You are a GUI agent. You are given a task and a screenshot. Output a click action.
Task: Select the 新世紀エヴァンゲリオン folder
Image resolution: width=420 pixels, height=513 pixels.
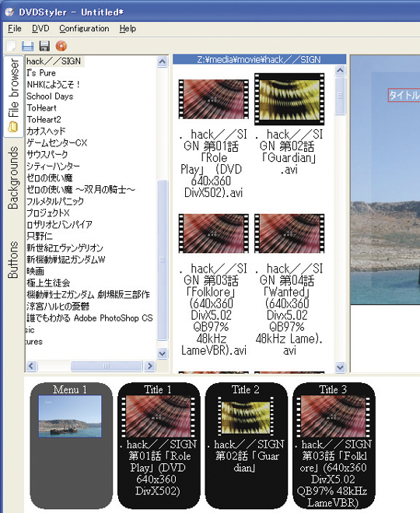tap(65, 248)
